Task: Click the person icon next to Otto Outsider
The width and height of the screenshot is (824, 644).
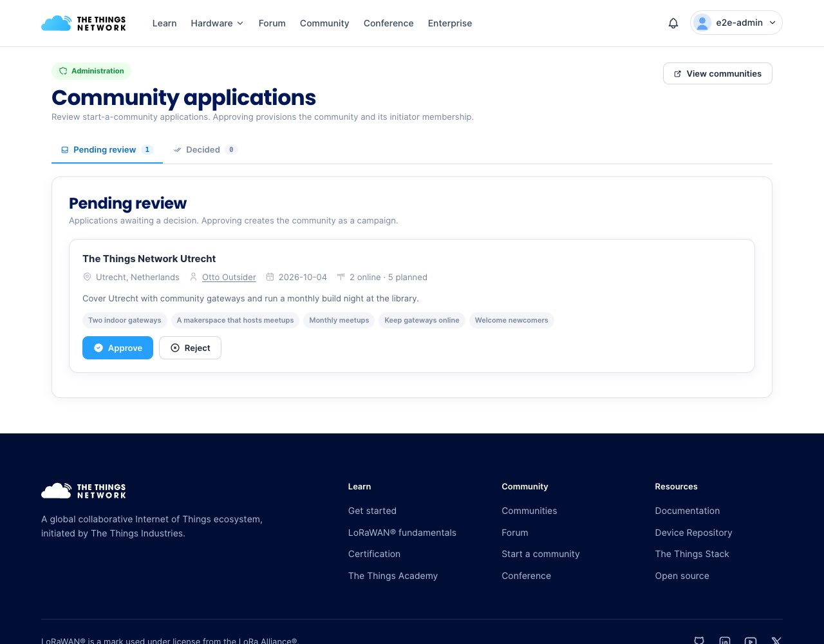Action: (193, 277)
